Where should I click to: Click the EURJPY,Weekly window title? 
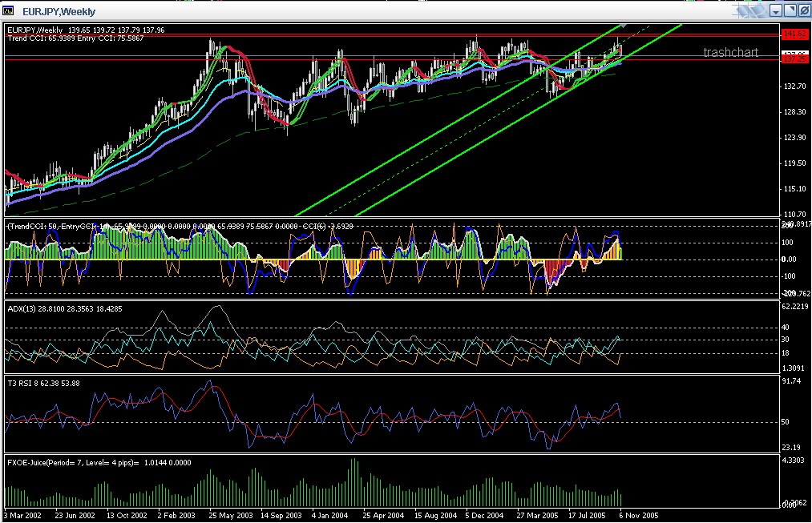point(59,11)
